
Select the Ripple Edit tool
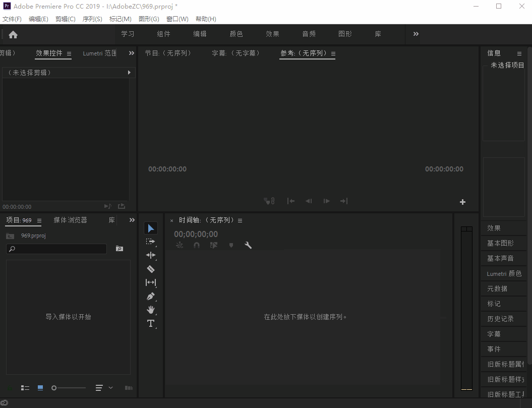(x=150, y=255)
